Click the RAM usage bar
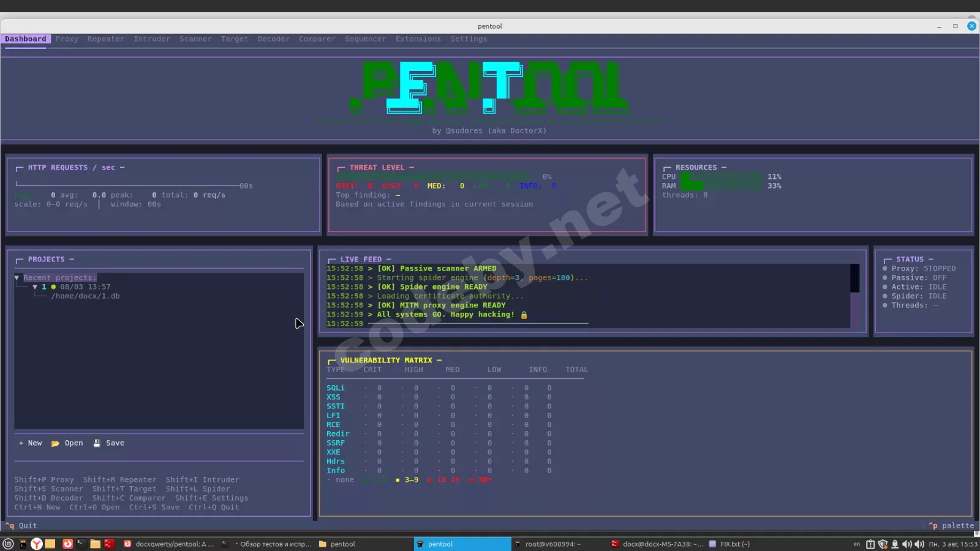The height and width of the screenshot is (551, 980). click(722, 186)
